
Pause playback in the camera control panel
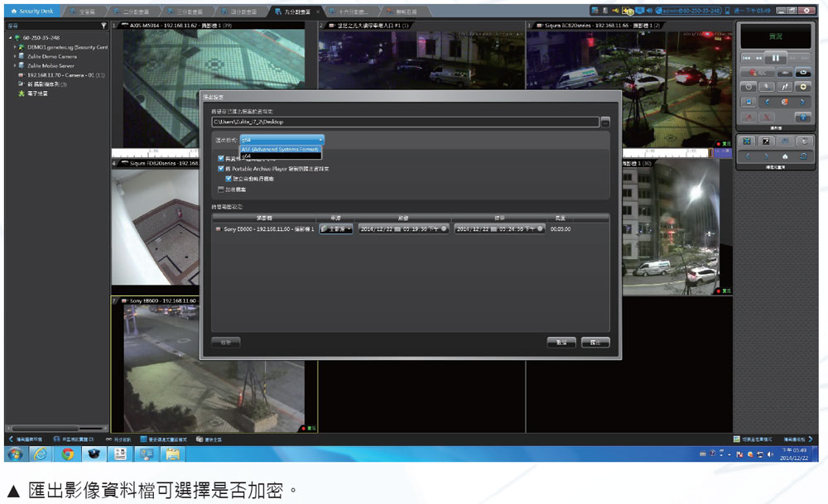point(775,58)
